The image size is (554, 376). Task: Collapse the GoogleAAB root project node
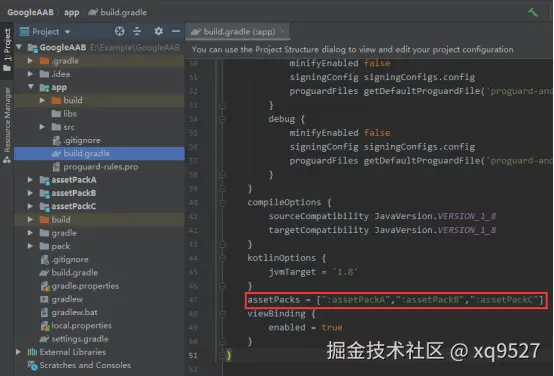pos(19,47)
